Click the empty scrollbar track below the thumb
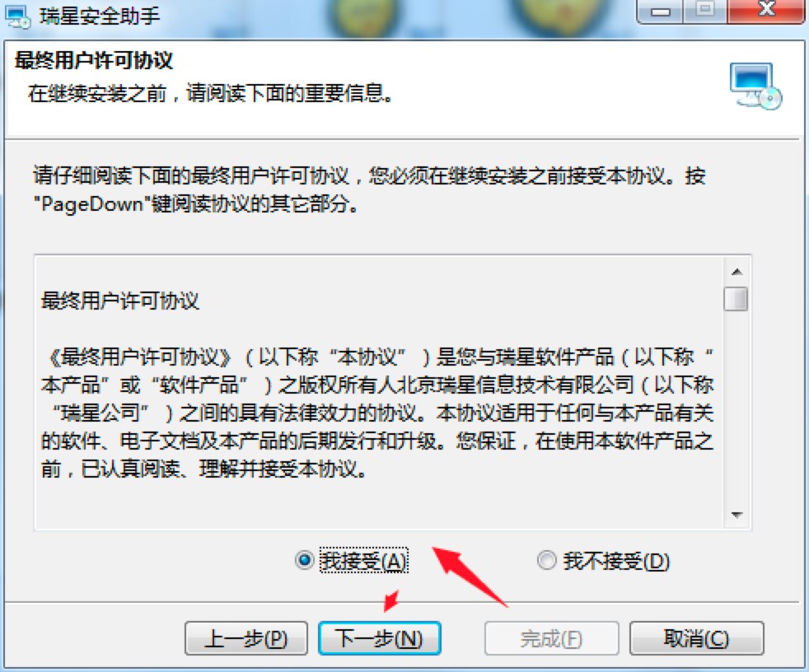Viewport: 809px width, 672px height. point(737,408)
